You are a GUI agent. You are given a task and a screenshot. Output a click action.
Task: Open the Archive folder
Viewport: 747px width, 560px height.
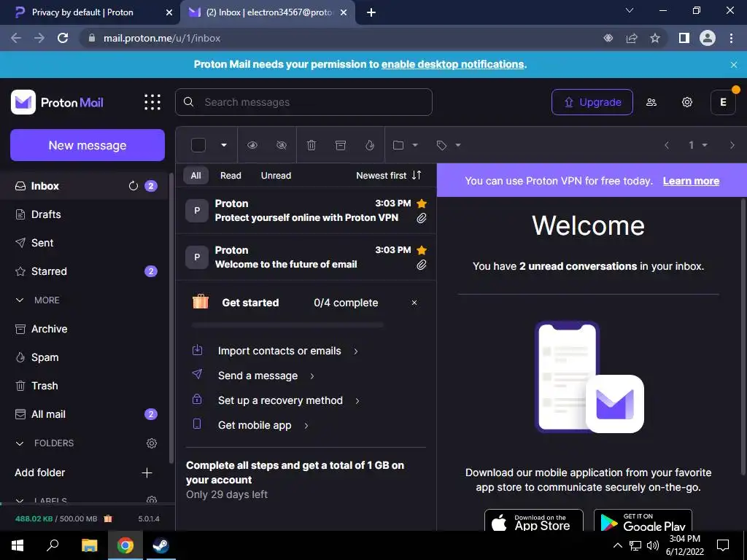[84, 329]
